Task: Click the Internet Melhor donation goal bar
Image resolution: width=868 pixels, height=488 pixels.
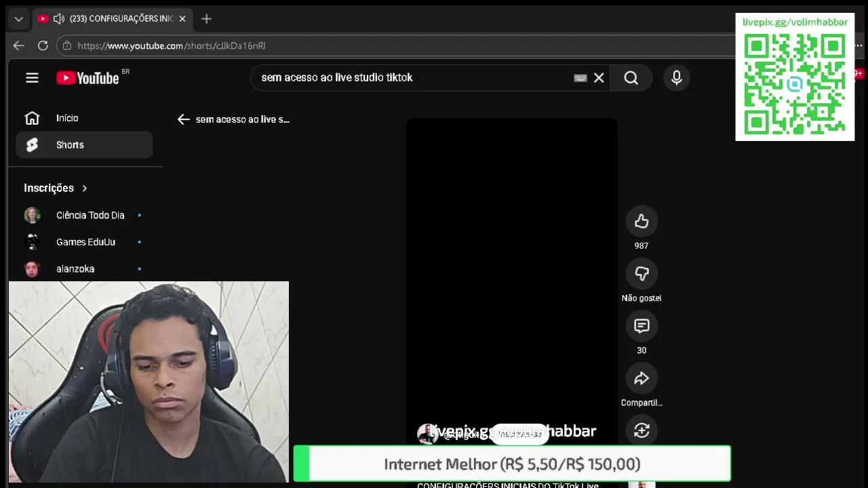Action: coord(512,464)
